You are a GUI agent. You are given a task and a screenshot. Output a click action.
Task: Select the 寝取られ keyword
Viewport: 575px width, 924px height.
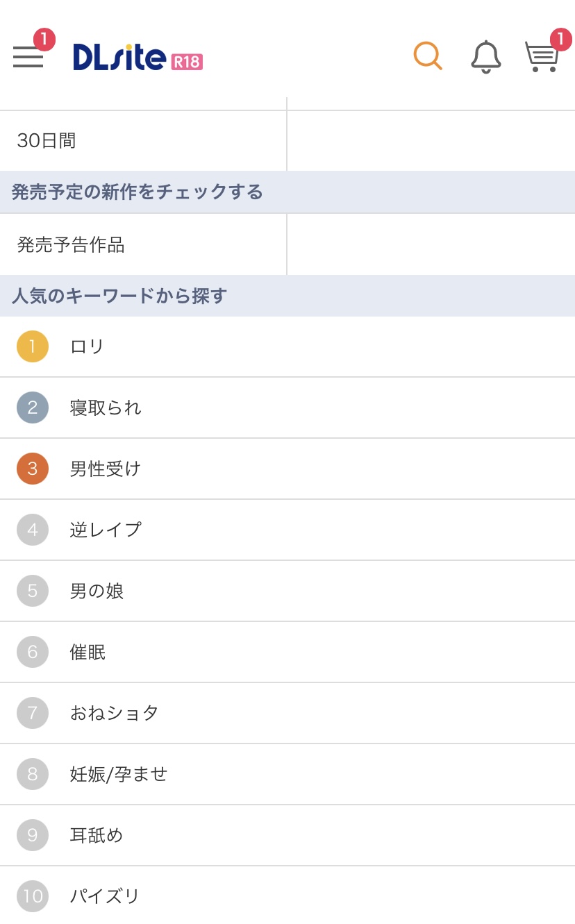tap(106, 408)
